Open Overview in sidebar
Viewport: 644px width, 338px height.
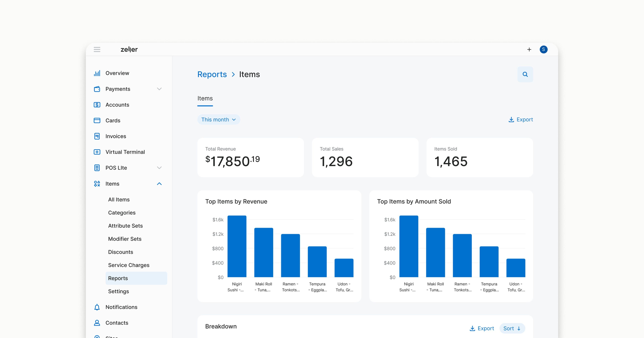pos(117,73)
